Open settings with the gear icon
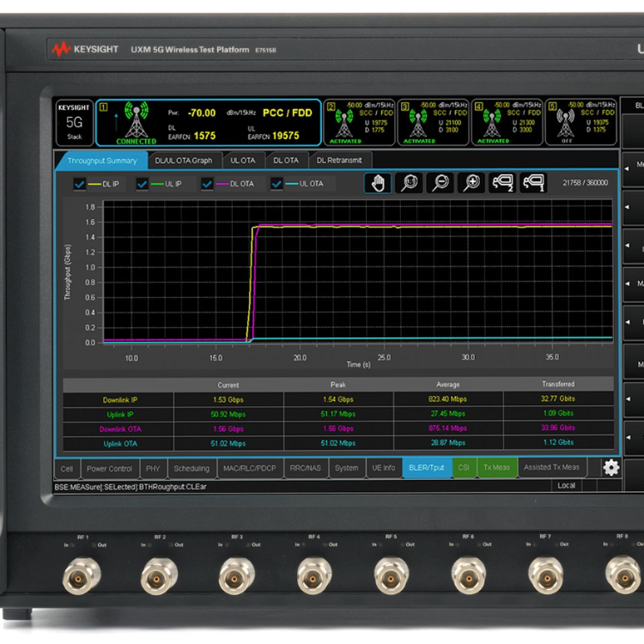 (611, 468)
